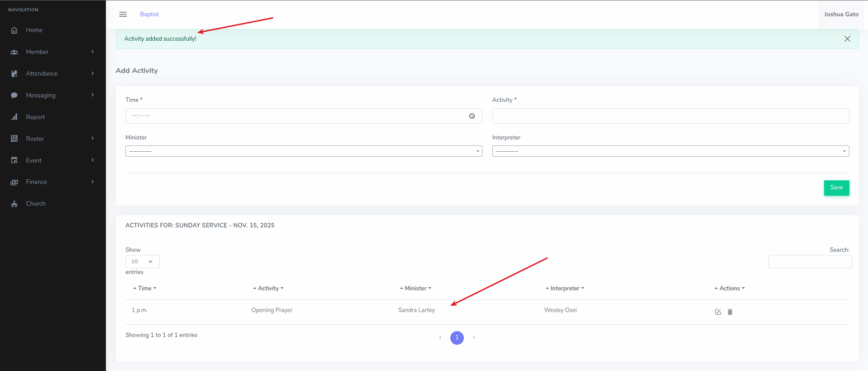The image size is (868, 371).
Task: Click the Home icon in sidebar
Action: pos(14,30)
